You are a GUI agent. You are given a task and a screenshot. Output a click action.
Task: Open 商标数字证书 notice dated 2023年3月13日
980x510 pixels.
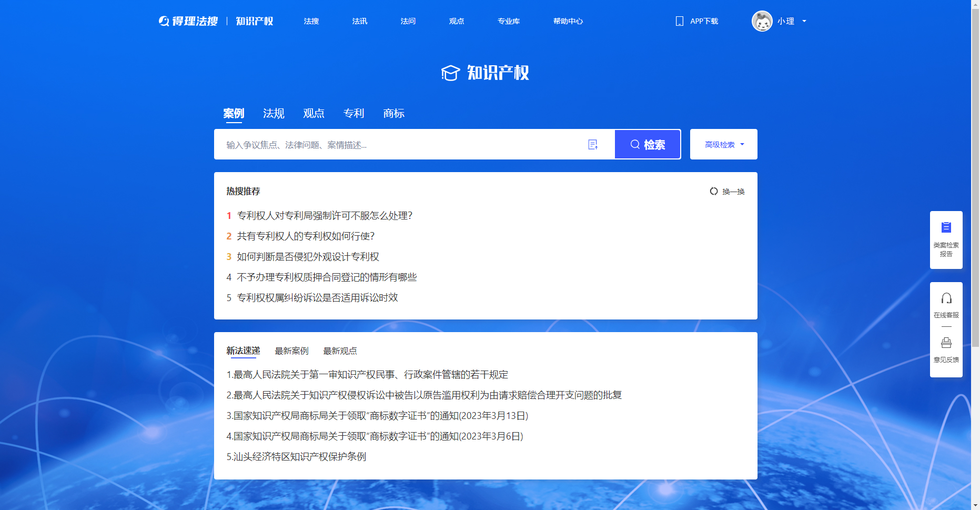pyautogui.click(x=377, y=415)
